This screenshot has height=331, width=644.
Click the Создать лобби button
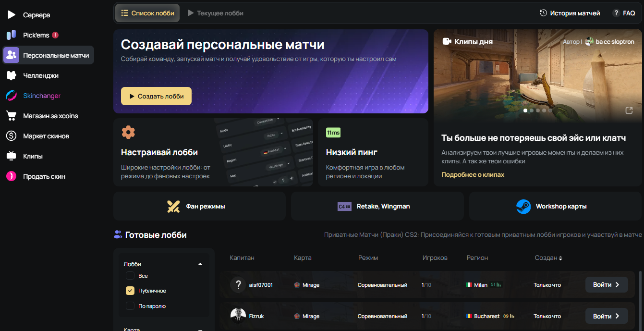(x=156, y=96)
